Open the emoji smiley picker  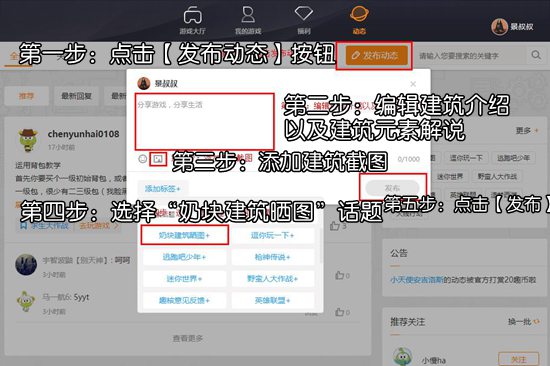click(142, 159)
